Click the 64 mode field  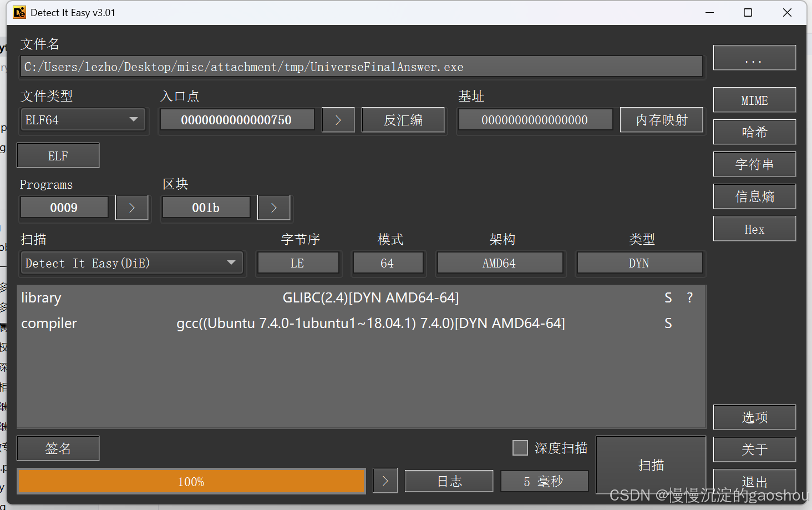[x=388, y=263]
